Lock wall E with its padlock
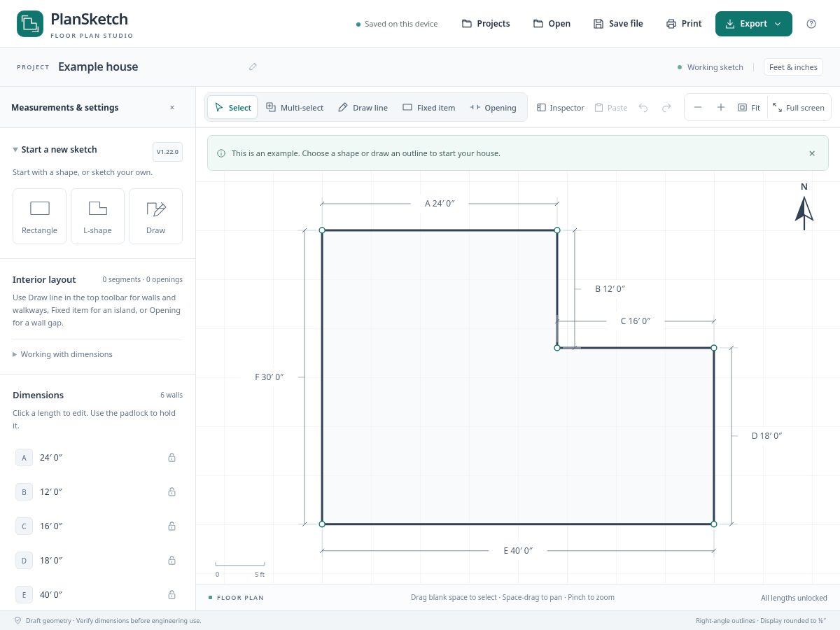Screen dimensions: 840x630 (x=171, y=595)
